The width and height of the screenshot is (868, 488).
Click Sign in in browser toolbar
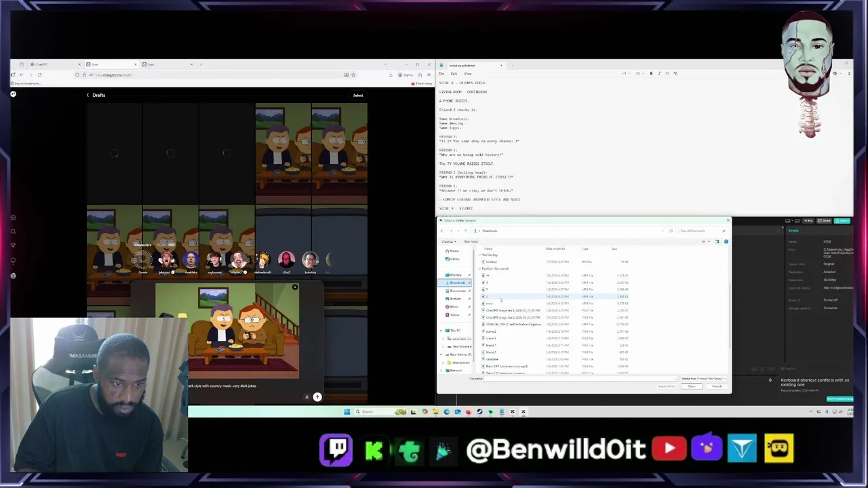coord(406,75)
